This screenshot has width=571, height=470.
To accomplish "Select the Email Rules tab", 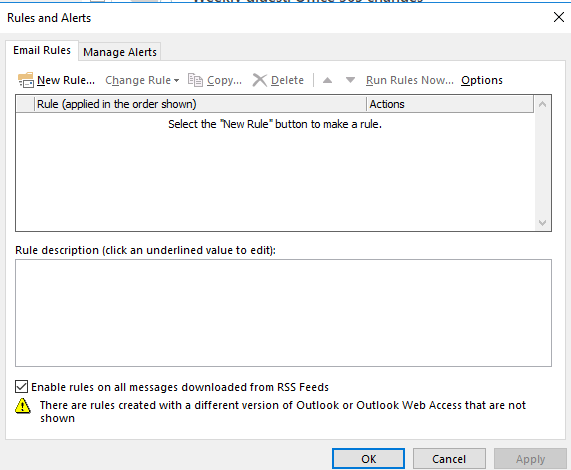I will coord(42,50).
